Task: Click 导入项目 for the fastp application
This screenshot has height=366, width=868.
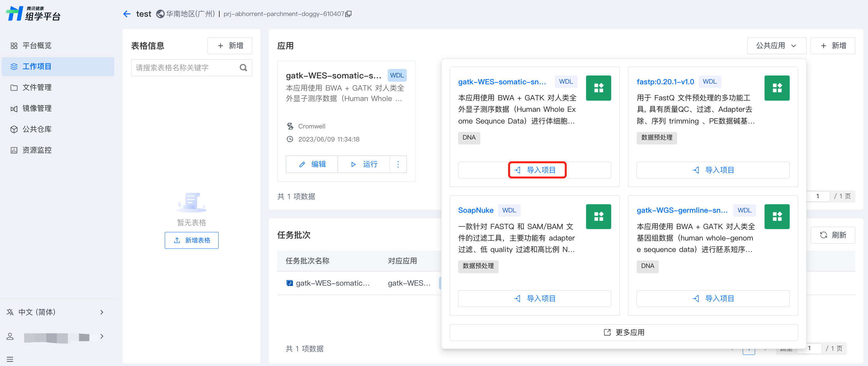Action: 713,170
